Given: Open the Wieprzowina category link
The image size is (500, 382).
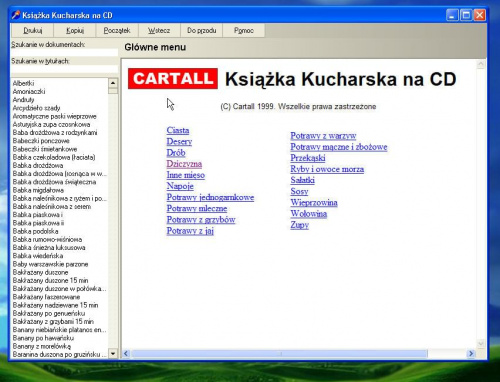Looking at the screenshot, I should [x=314, y=203].
